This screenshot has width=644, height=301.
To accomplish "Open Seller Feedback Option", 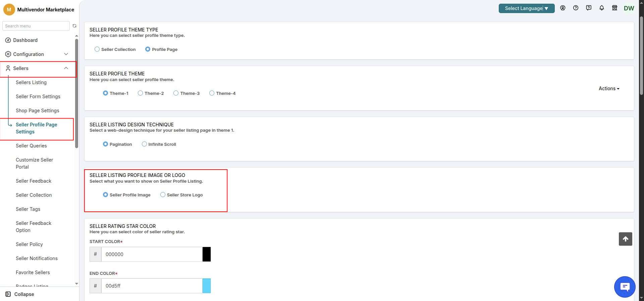I will [x=34, y=227].
